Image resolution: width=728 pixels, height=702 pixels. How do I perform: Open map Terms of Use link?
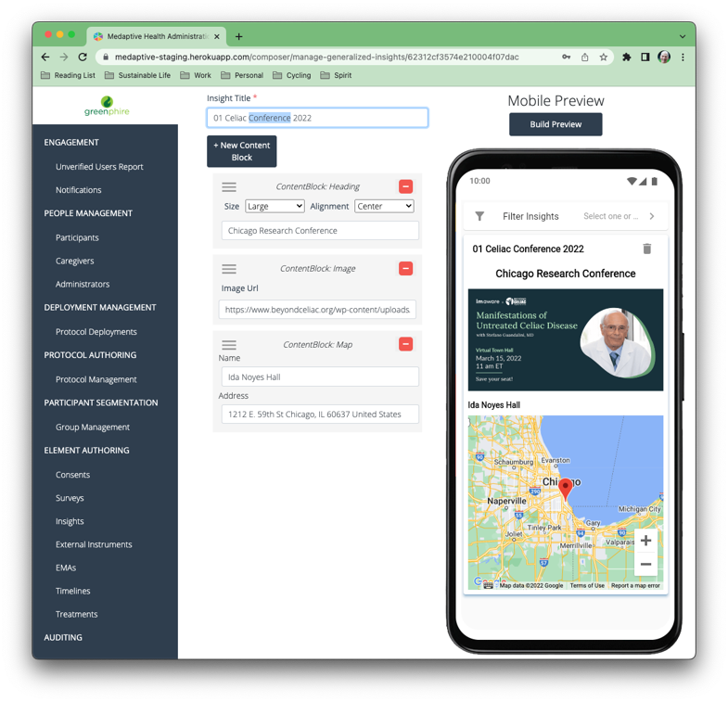point(587,586)
